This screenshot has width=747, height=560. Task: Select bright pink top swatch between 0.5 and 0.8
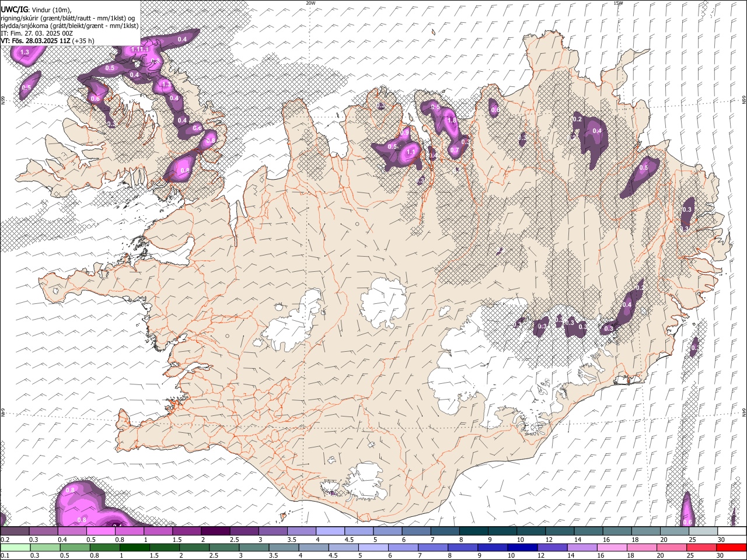point(100,531)
